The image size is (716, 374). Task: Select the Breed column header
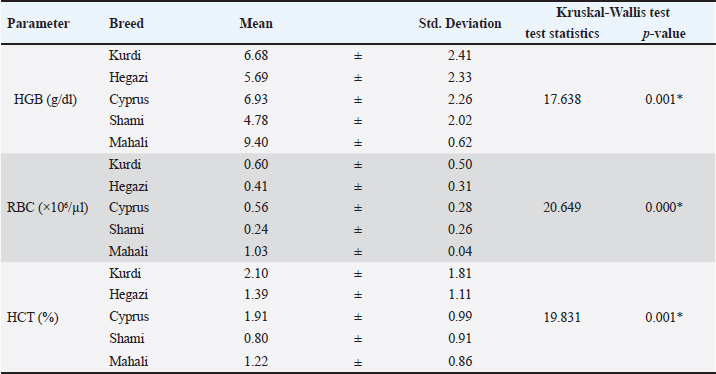click(x=126, y=24)
